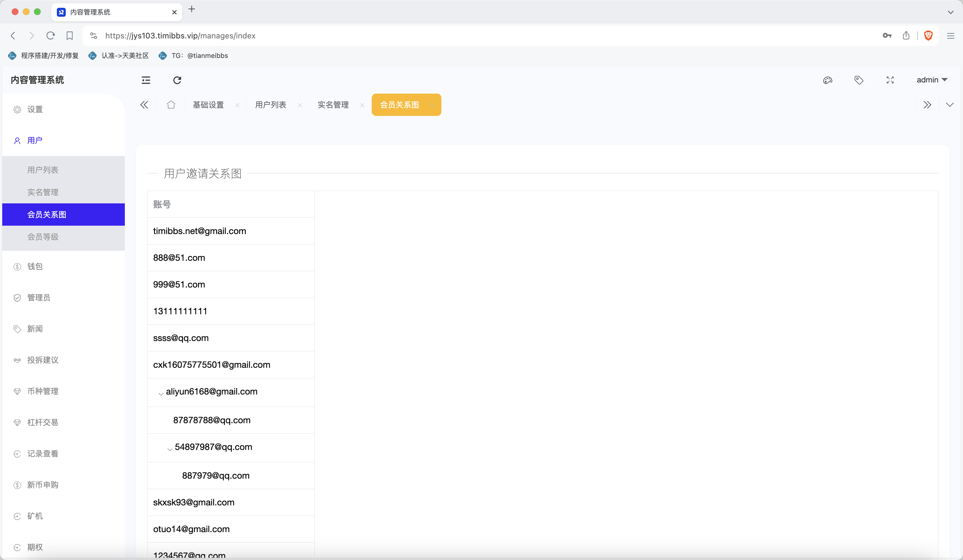This screenshot has width=963, height=560.
Task: Open a new browser tab
Action: (192, 9)
